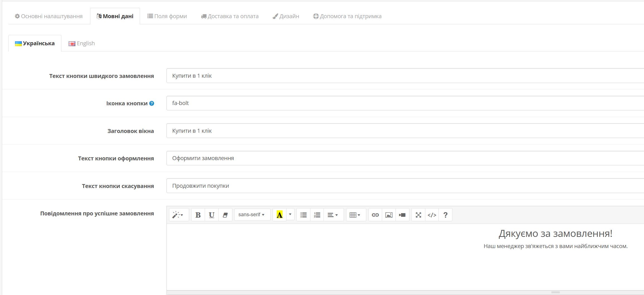Viewport: 644px width, 295px height.
Task: Apply the yellow highlighted A text color
Action: 279,215
